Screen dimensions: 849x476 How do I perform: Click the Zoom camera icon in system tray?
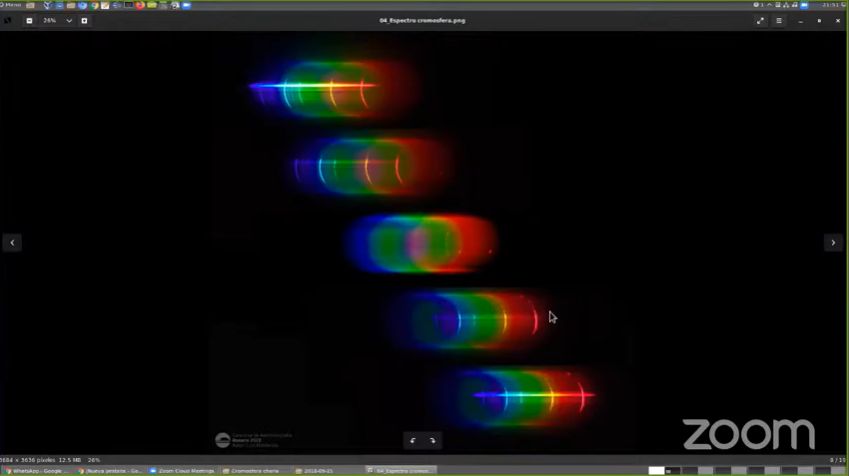[805, 5]
